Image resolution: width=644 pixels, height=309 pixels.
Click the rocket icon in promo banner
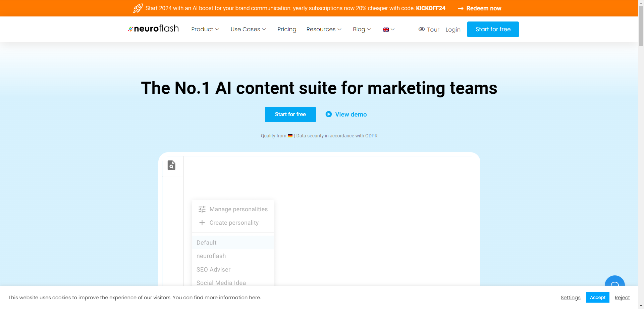(x=138, y=8)
